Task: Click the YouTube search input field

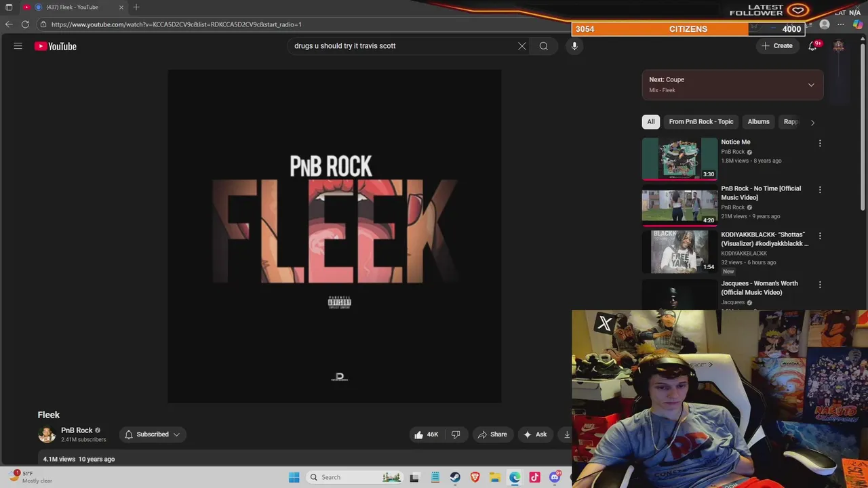Action: (403, 46)
